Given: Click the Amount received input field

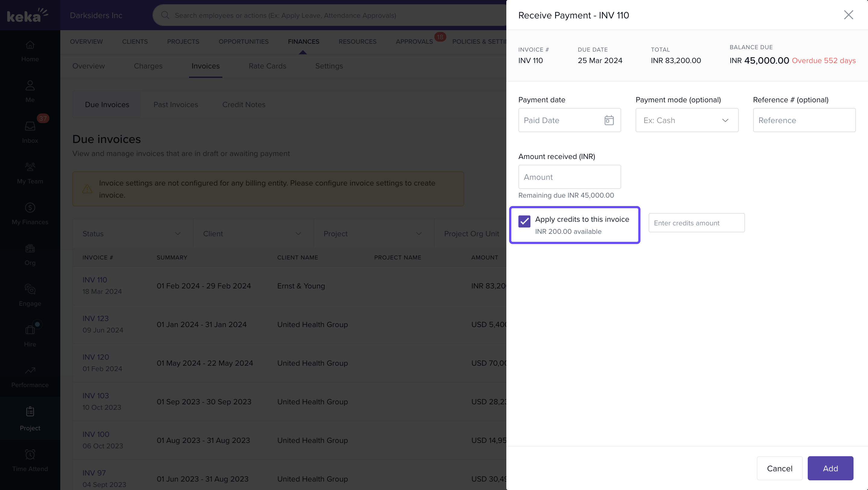Looking at the screenshot, I should 569,177.
